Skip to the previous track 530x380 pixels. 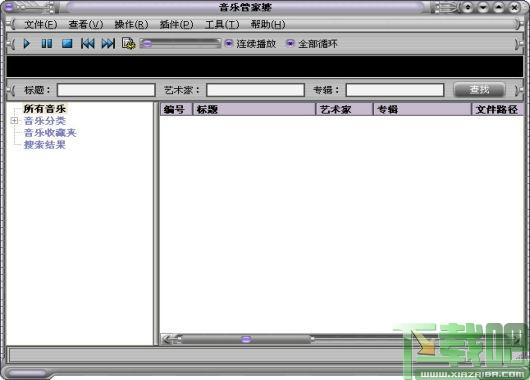click(x=88, y=44)
